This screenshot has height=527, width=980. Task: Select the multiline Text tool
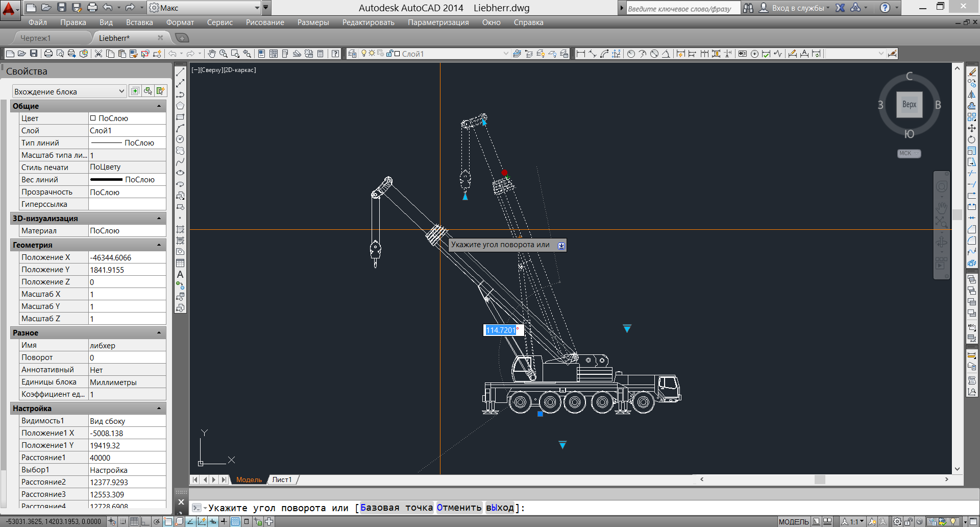tap(180, 274)
